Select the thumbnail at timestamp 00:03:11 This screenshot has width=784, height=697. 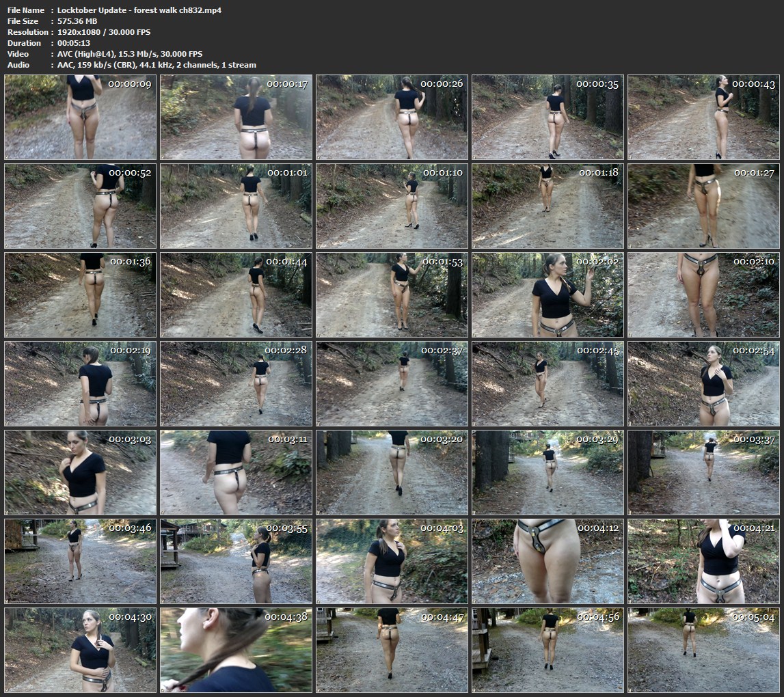point(236,472)
